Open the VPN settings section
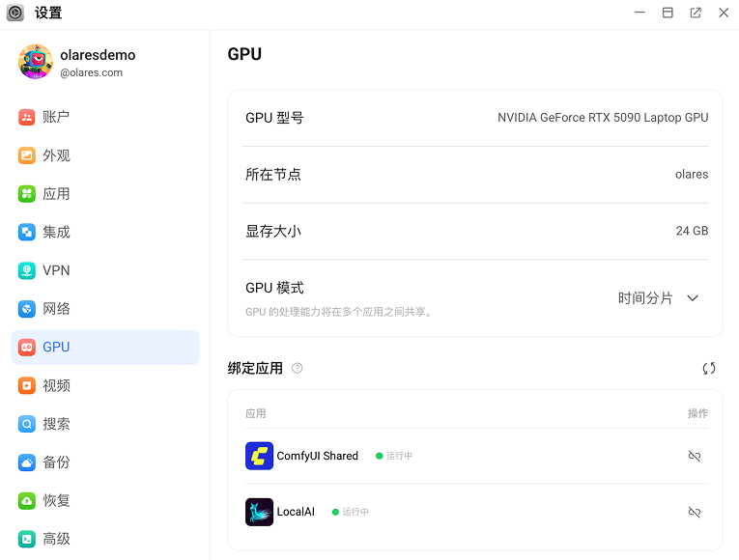739x560 pixels. pos(104,270)
